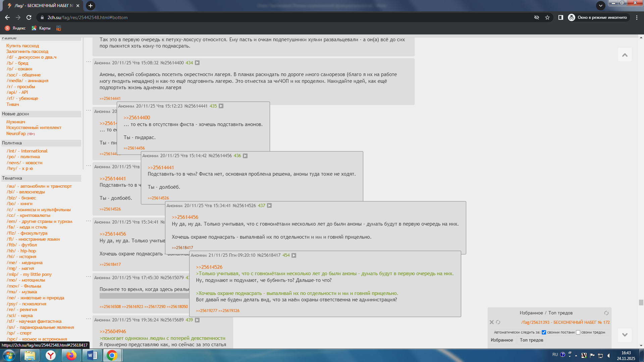
Task: Click options icon beside post №25614441 in popup
Action: pyautogui.click(x=221, y=106)
